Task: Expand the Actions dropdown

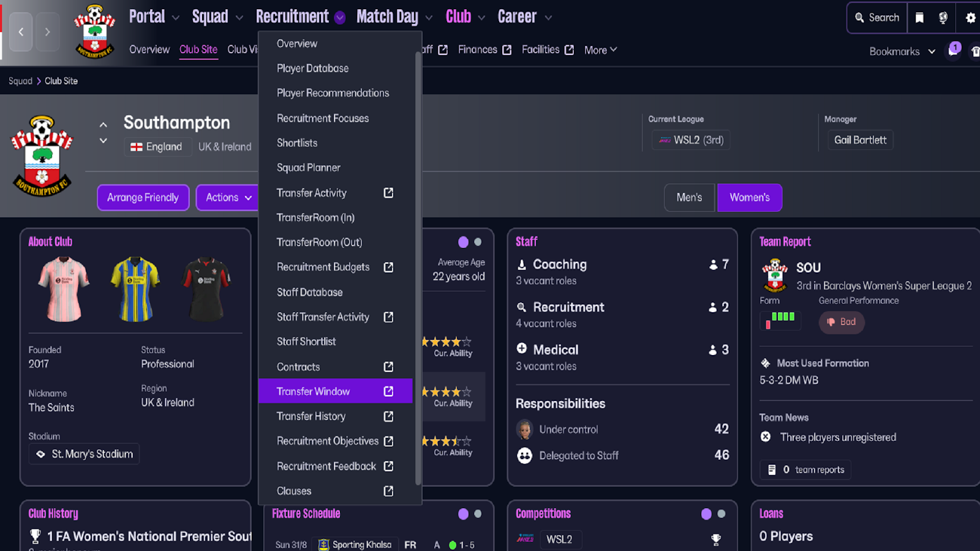Action: (x=228, y=197)
